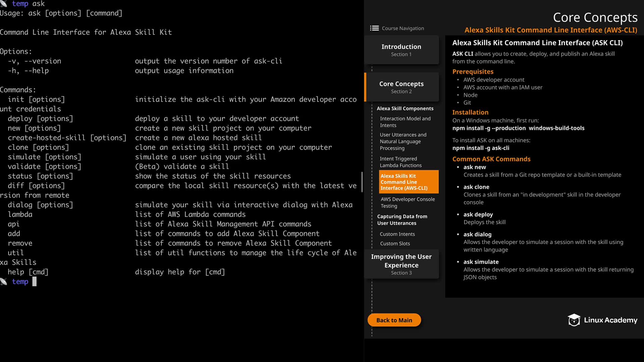Image resolution: width=644 pixels, height=362 pixels.
Task: Expand Improving the User Experience section
Action: 401,264
